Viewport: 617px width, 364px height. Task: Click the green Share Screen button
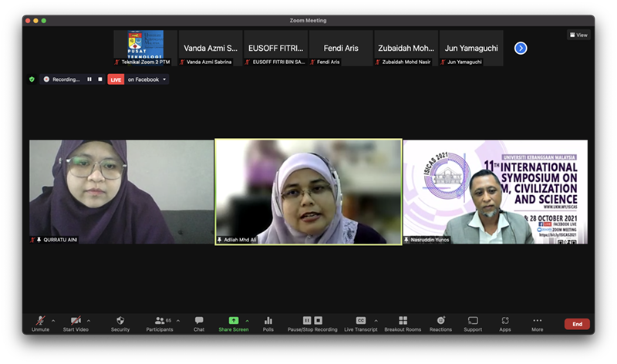click(234, 322)
